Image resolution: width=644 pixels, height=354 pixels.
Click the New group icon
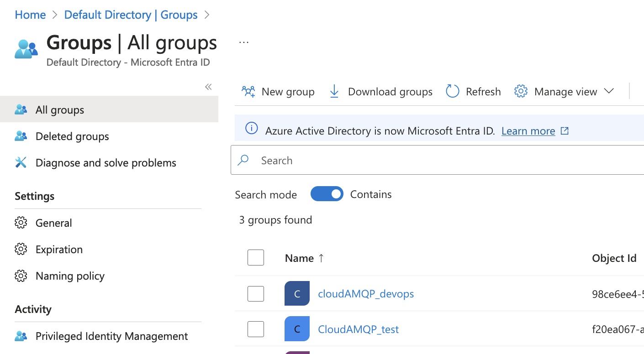point(248,92)
